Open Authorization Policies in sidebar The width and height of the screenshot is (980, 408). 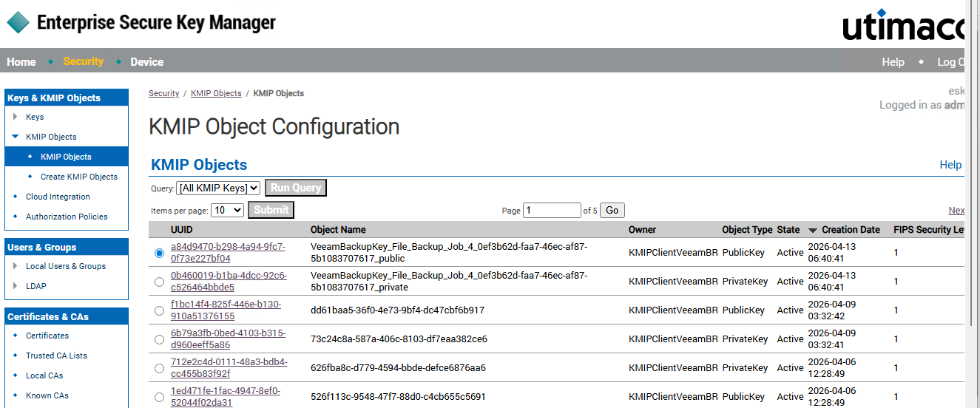pyautogui.click(x=67, y=217)
